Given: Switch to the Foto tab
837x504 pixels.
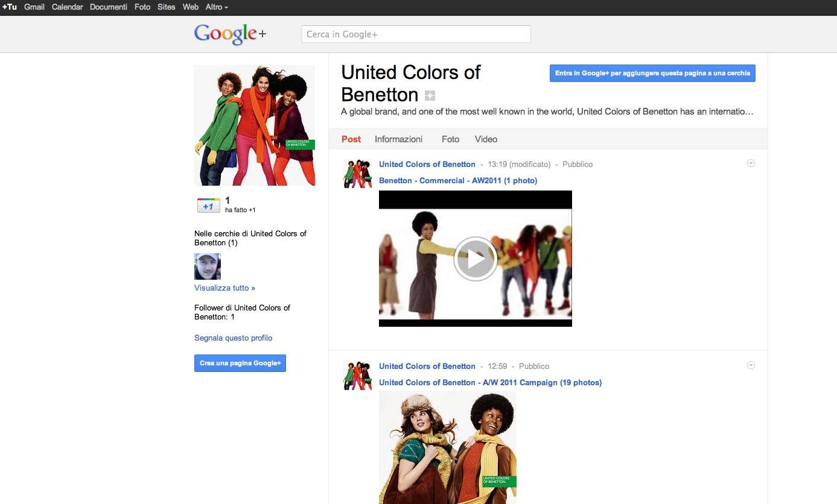Looking at the screenshot, I should [x=450, y=139].
